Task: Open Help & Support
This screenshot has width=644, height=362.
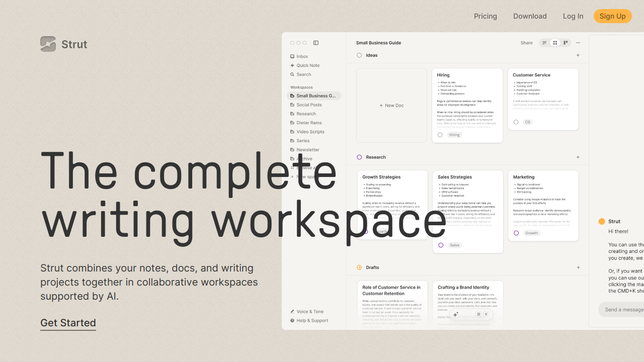Action: tap(309, 321)
